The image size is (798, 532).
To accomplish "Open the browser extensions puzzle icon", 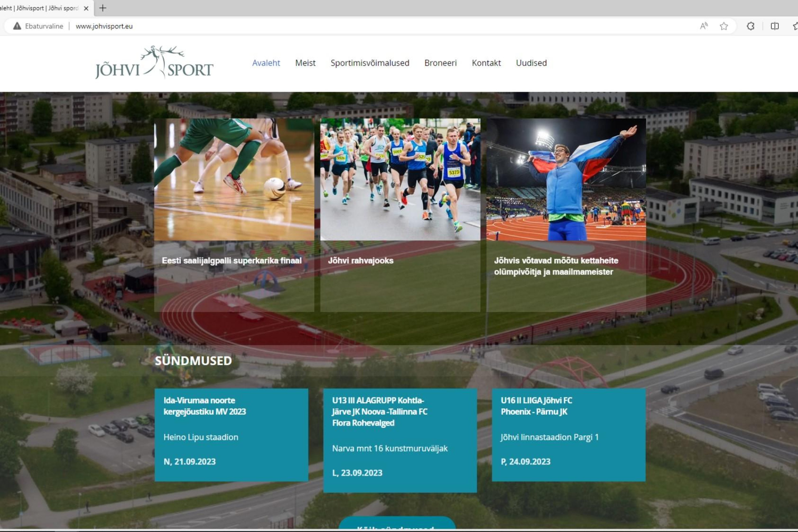I will (751, 26).
